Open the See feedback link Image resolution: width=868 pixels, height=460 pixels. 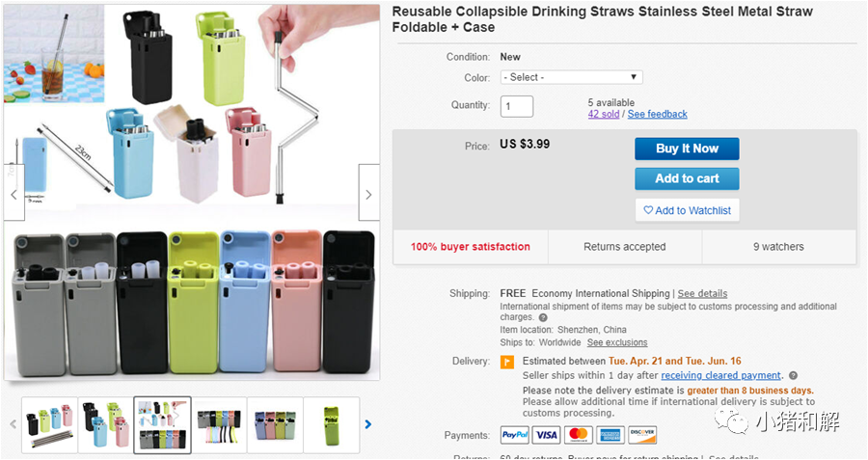(x=657, y=114)
